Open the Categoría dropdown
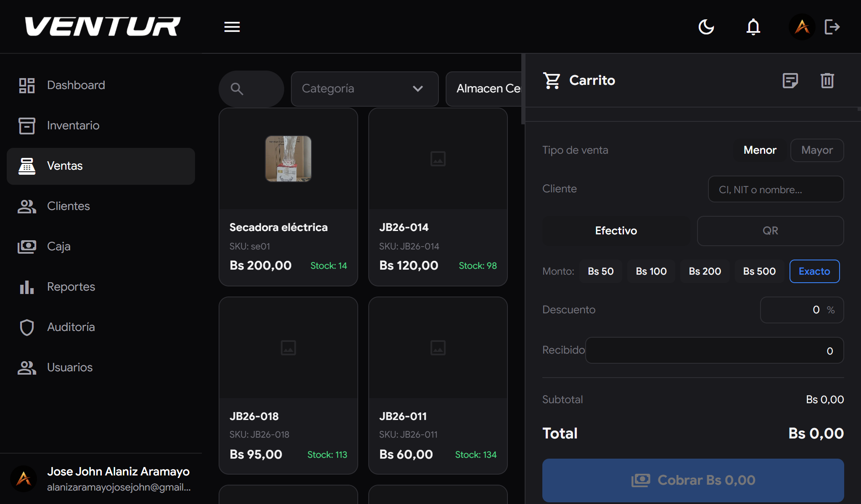The image size is (861, 504). 364,89
